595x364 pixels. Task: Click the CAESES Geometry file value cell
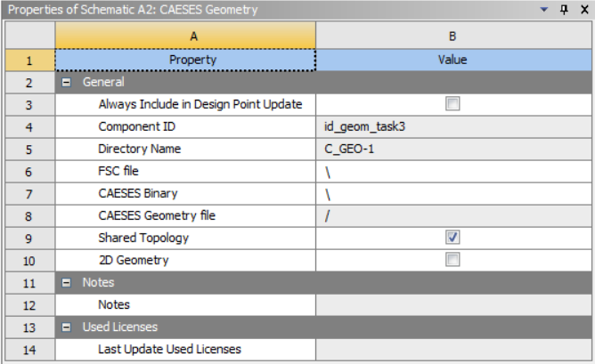pos(453,216)
